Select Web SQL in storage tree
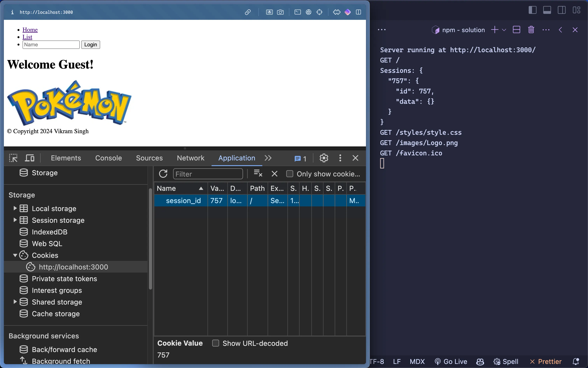 47,244
